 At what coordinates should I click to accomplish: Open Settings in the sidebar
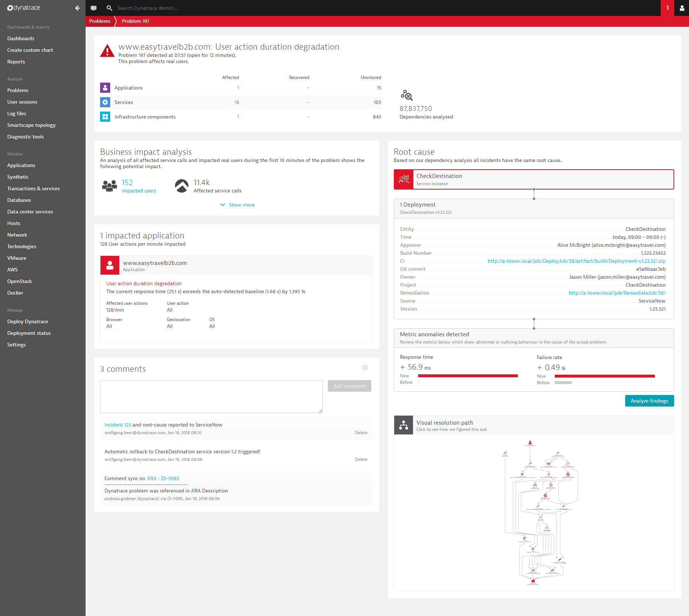point(16,345)
